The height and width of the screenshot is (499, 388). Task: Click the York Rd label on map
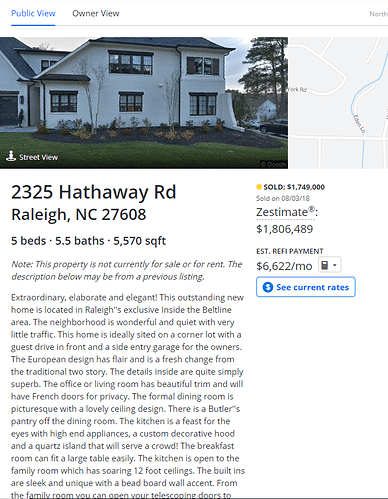tap(297, 89)
